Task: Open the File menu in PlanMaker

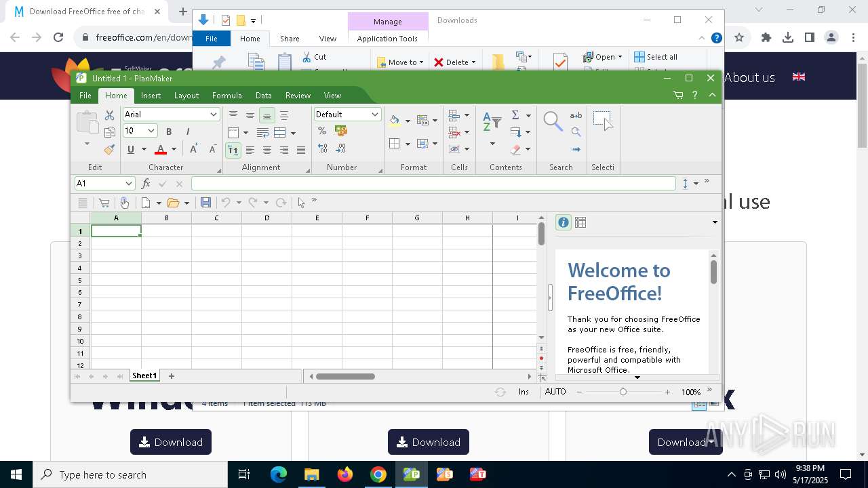Action: [85, 96]
